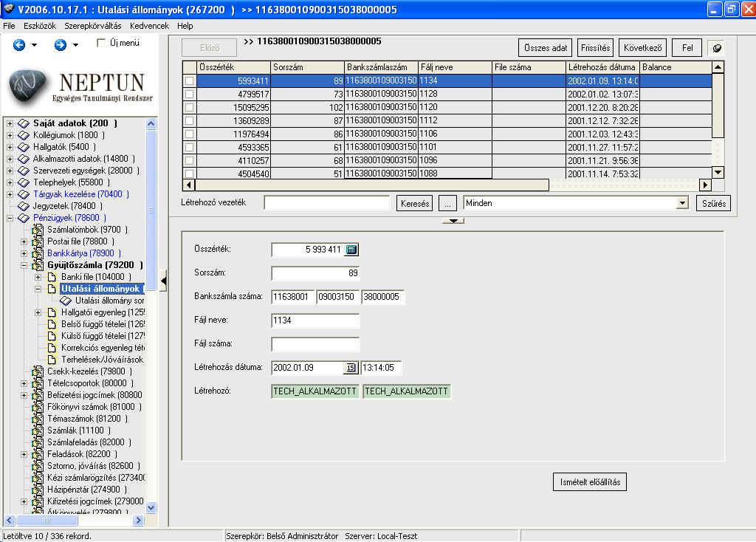Click the Hallgatói egyenleg page icon
Viewport: 756px width, 542px height.
coord(52,312)
